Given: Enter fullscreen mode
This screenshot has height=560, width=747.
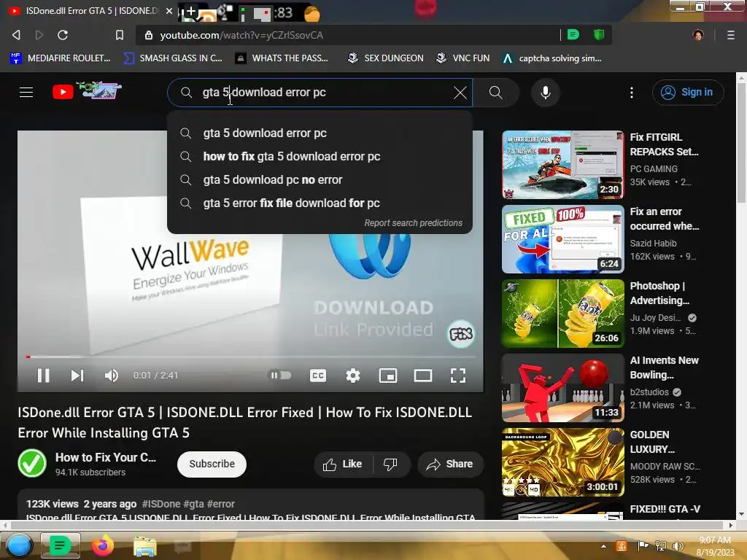Looking at the screenshot, I should (x=458, y=376).
